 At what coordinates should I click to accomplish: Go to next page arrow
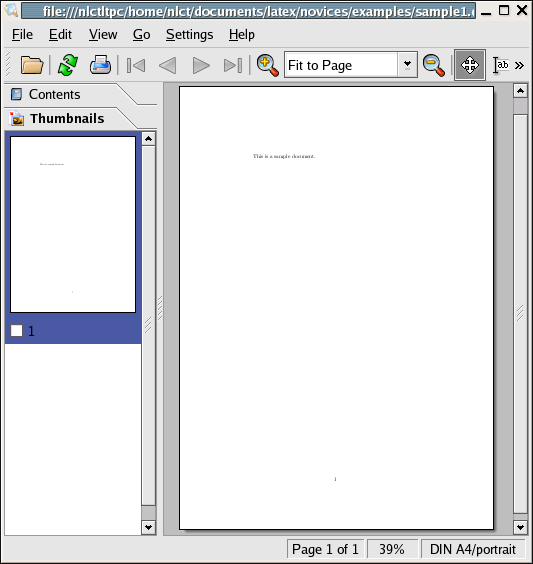point(201,65)
